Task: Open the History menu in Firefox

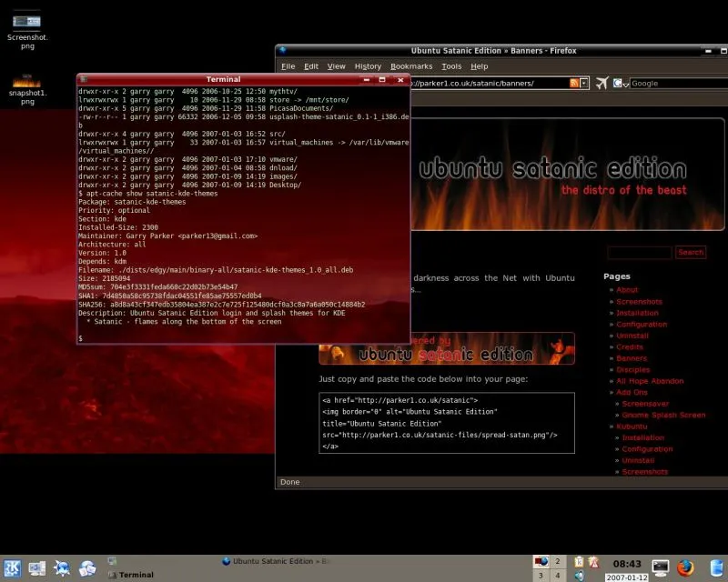Action: coord(368,65)
